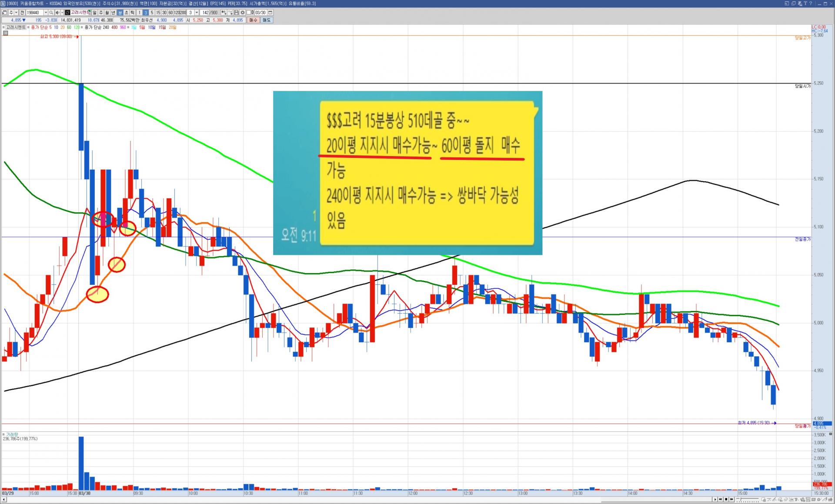Click the stock search magnifier icon
The height and width of the screenshot is (504, 835).
(x=51, y=13)
